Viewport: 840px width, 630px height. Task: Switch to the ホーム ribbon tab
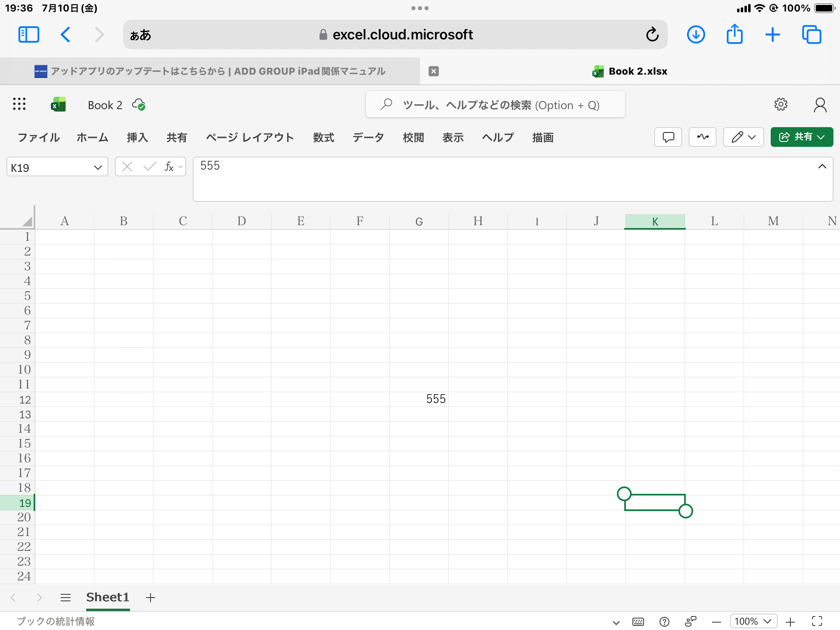tap(92, 137)
